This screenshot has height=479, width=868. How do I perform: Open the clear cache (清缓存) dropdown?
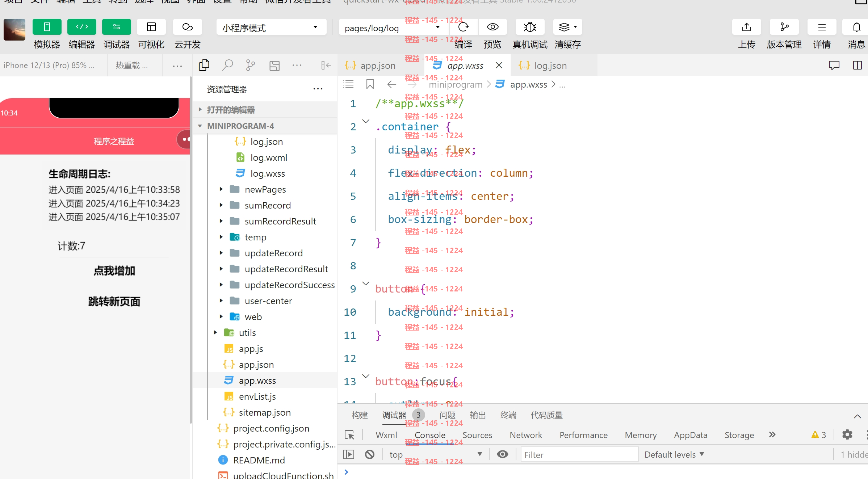[567, 27]
